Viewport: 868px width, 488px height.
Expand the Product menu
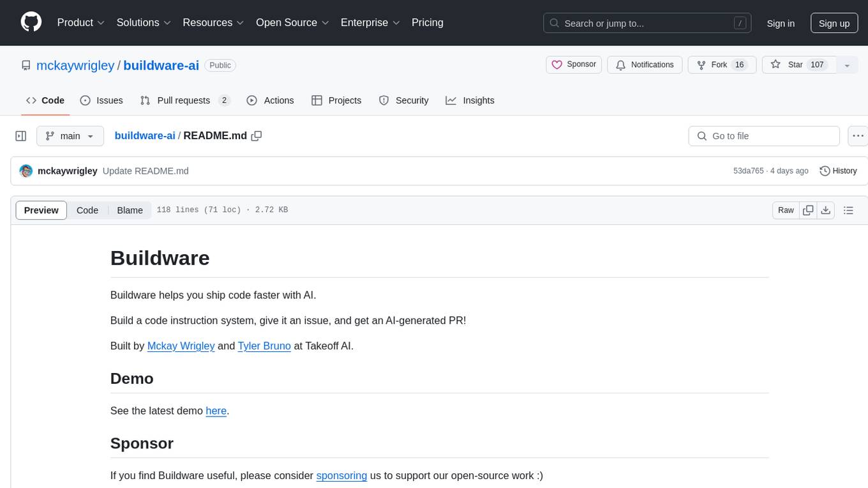tap(81, 22)
